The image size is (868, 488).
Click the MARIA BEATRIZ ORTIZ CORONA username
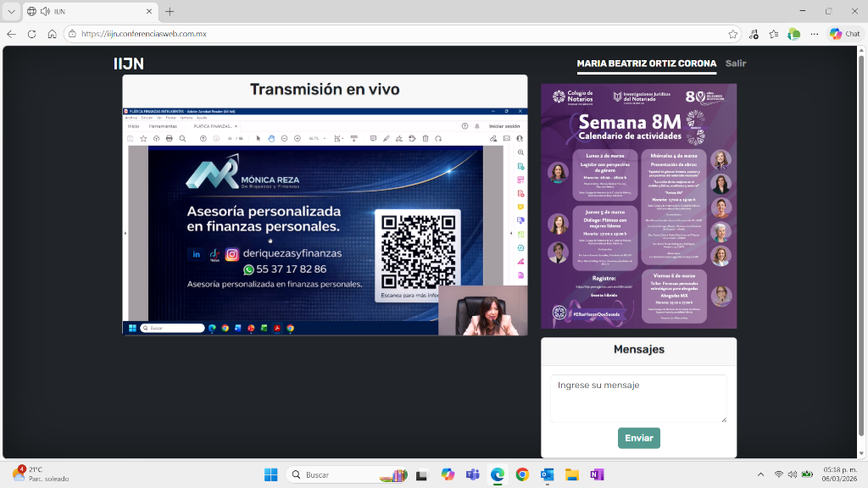pyautogui.click(x=647, y=64)
